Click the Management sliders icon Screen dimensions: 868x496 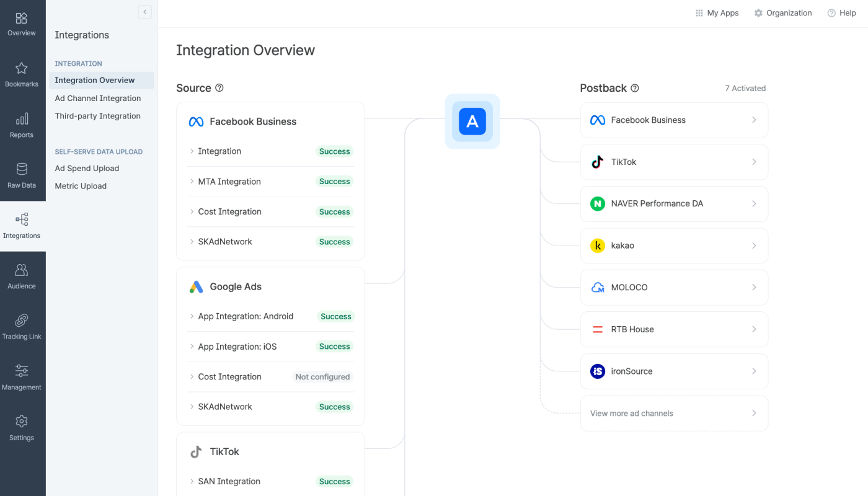pyautogui.click(x=22, y=371)
